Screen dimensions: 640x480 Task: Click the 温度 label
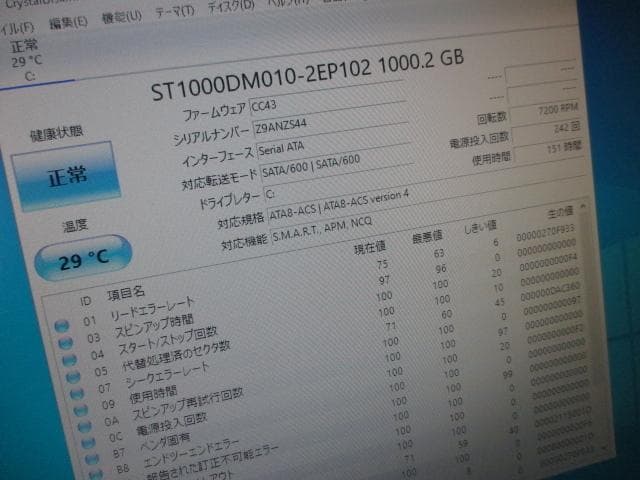pos(75,225)
